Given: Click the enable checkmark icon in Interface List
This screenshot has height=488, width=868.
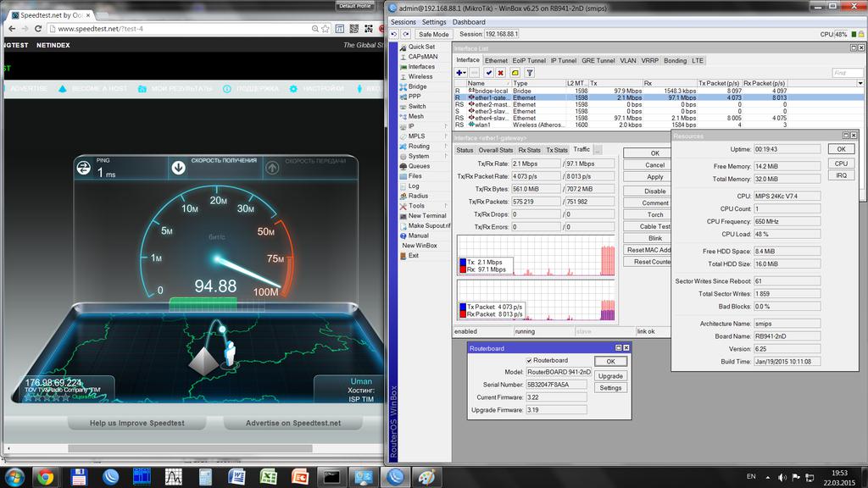Looking at the screenshot, I should pyautogui.click(x=488, y=73).
